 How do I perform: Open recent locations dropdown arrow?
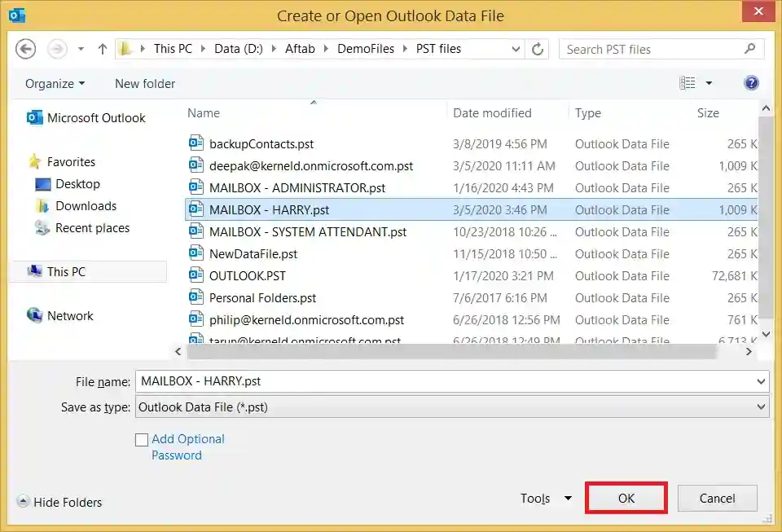click(81, 49)
